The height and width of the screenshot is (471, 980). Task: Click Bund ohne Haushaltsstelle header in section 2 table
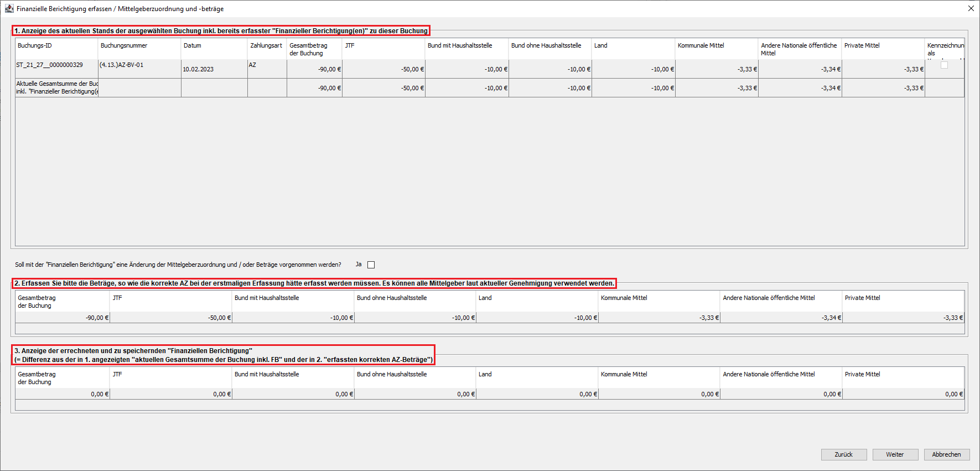[x=415, y=301]
